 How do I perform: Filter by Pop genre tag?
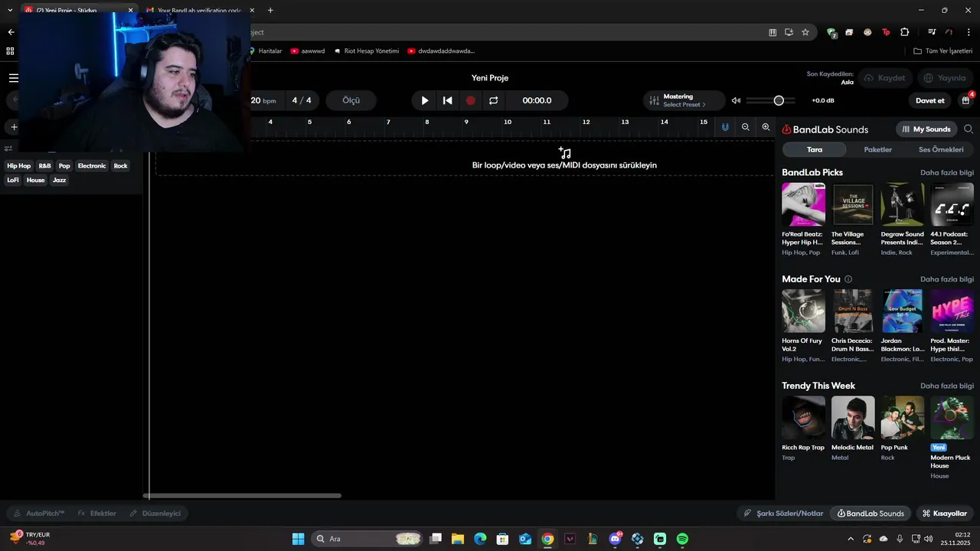pyautogui.click(x=64, y=166)
